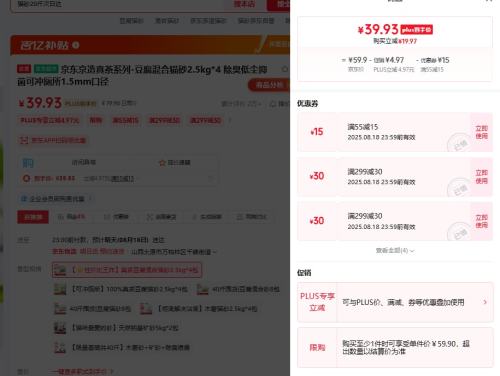This screenshot has height=376, width=500.
Task: Click the 满55减15 tag under the price
Action: point(125,120)
